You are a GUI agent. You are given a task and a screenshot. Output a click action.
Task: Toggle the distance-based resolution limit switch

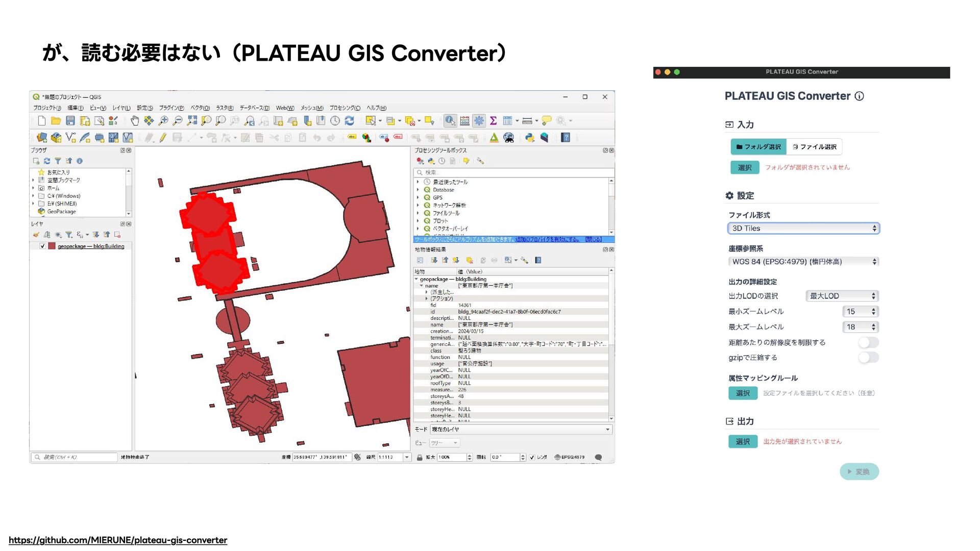tap(868, 342)
